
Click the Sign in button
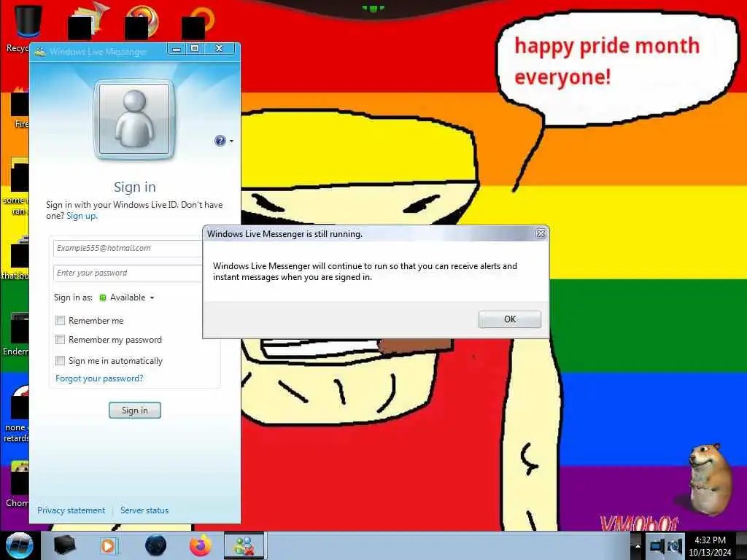coord(135,411)
